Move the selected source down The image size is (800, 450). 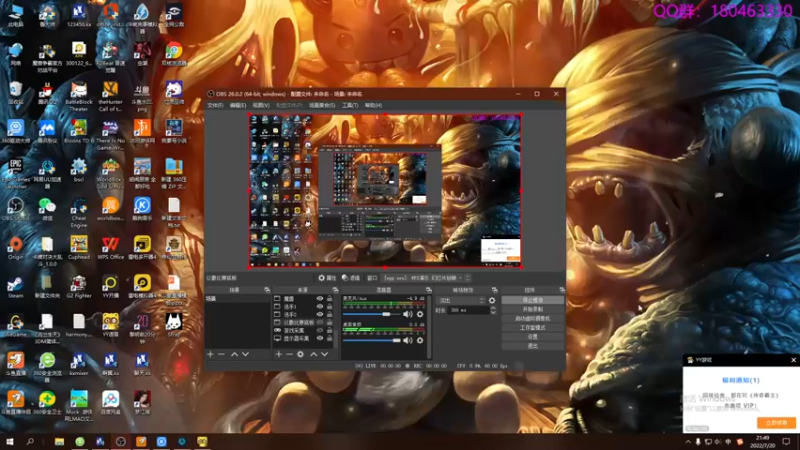click(324, 354)
